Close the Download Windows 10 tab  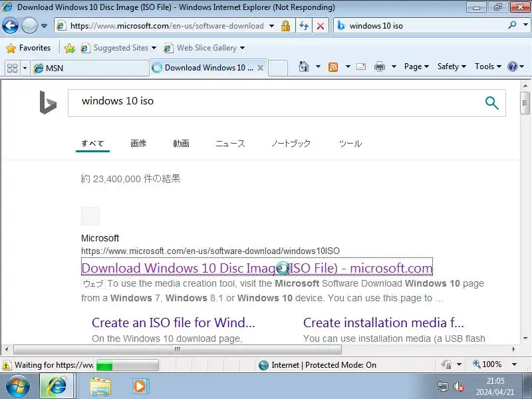pos(260,68)
